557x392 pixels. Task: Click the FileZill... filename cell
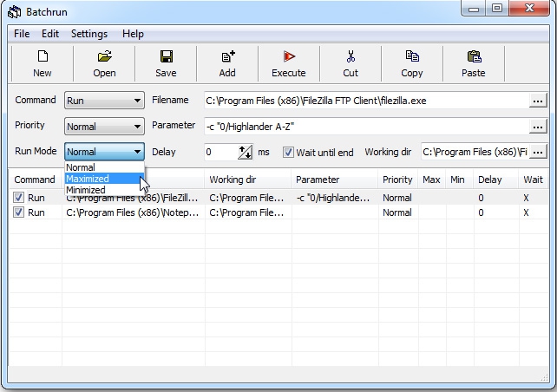pyautogui.click(x=132, y=198)
